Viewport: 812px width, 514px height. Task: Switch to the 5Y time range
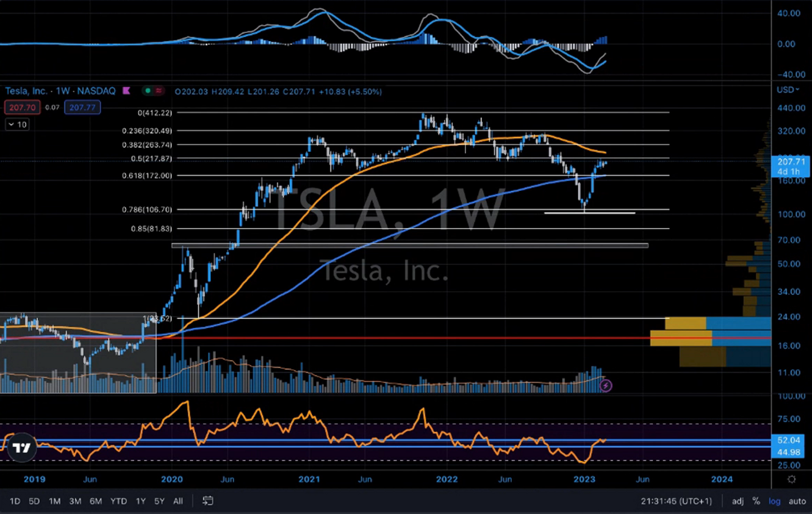(159, 501)
